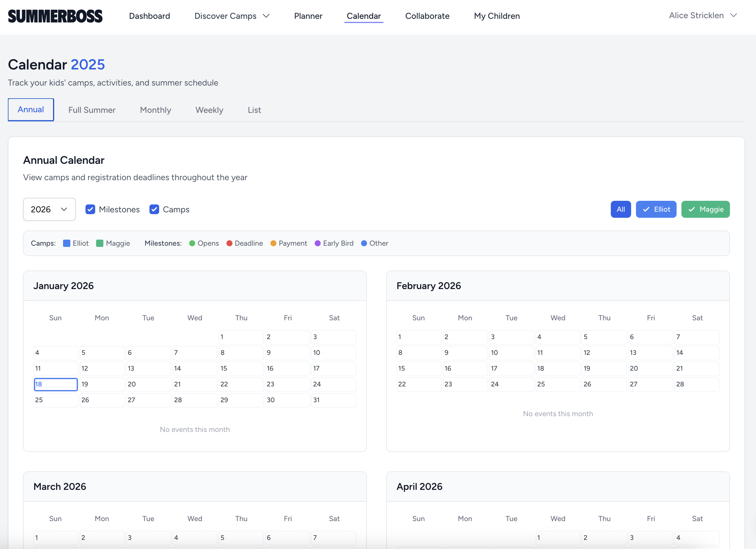
Task: Select January 26 day cell
Action: click(x=102, y=400)
